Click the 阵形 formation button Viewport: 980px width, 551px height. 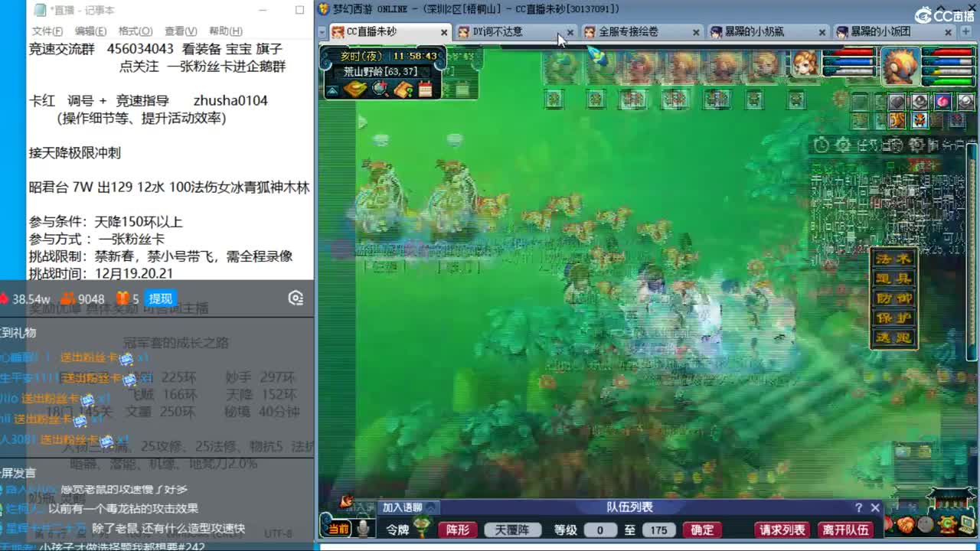coord(458,530)
